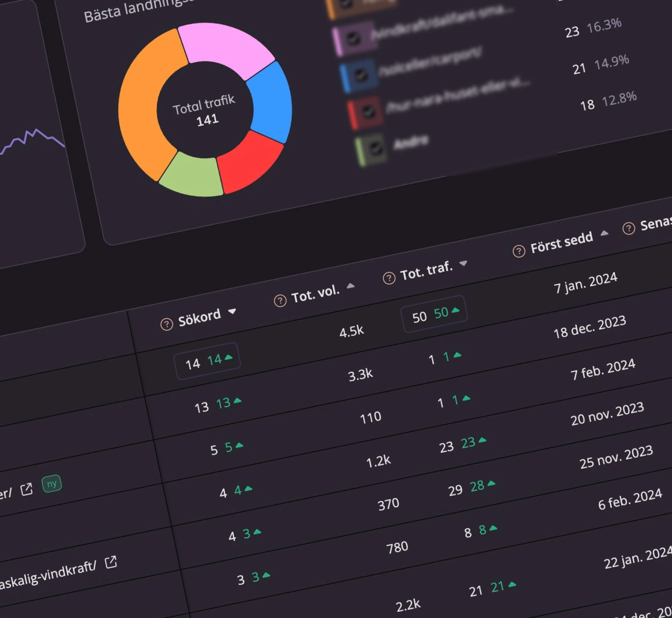
Task: Sort table by the Tot. traf. label
Action: [x=427, y=271]
